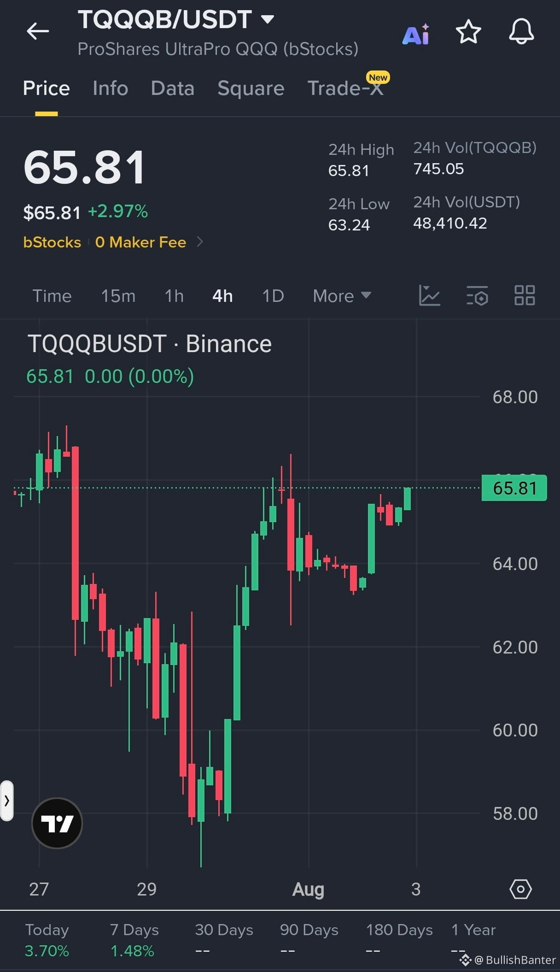Click the 24h High value 65.81
The width and height of the screenshot is (560, 972).
tap(349, 171)
